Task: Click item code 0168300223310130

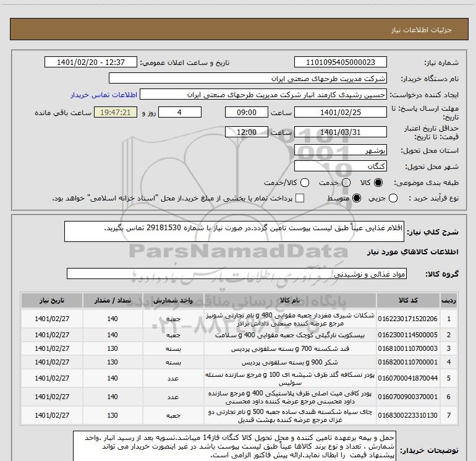Action: [x=408, y=415]
